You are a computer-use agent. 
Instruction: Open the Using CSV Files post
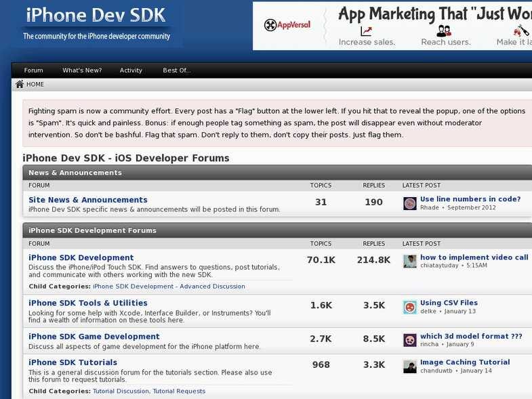tap(449, 303)
